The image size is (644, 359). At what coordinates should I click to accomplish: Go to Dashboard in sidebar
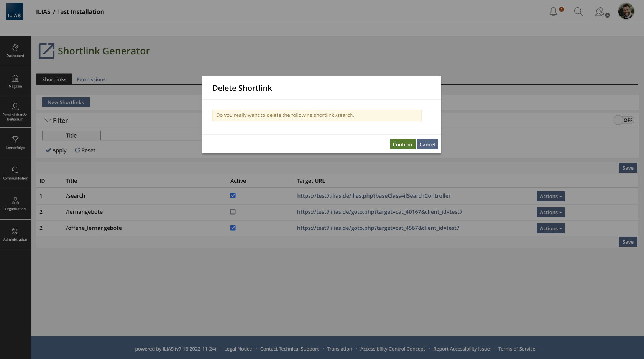15,51
